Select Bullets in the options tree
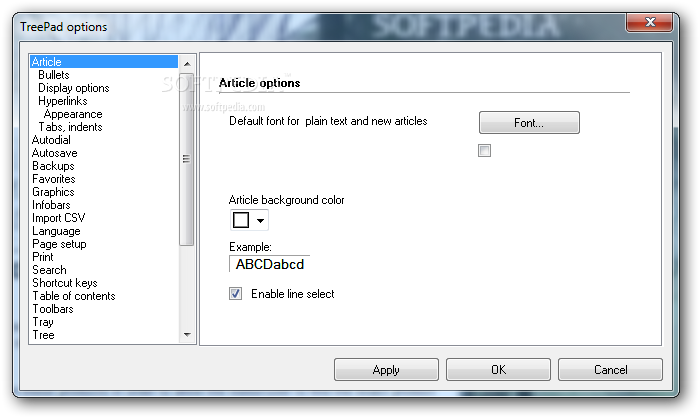Screen dimensions: 700x418 [54, 75]
